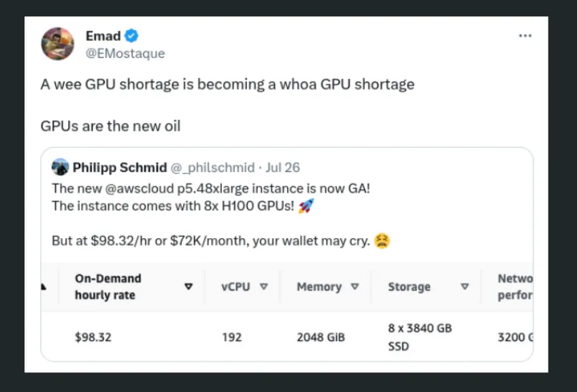
Task: Open Emad's profile avatar
Action: (58, 44)
